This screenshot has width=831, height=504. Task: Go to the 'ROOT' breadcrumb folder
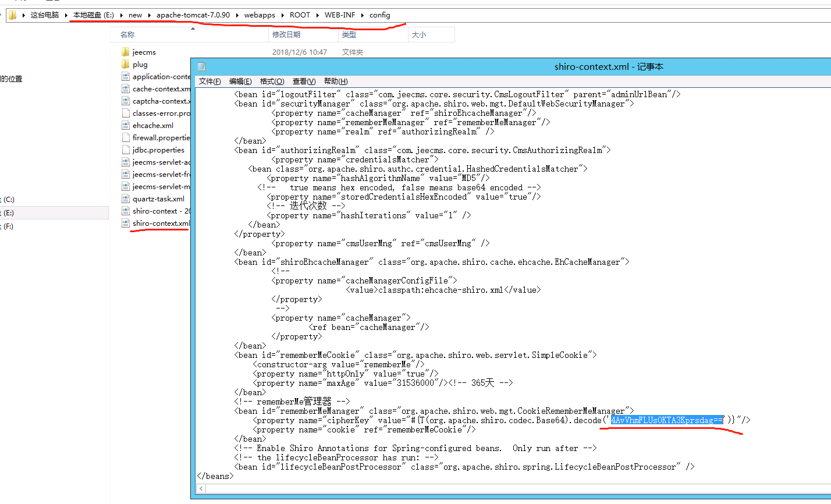click(300, 15)
